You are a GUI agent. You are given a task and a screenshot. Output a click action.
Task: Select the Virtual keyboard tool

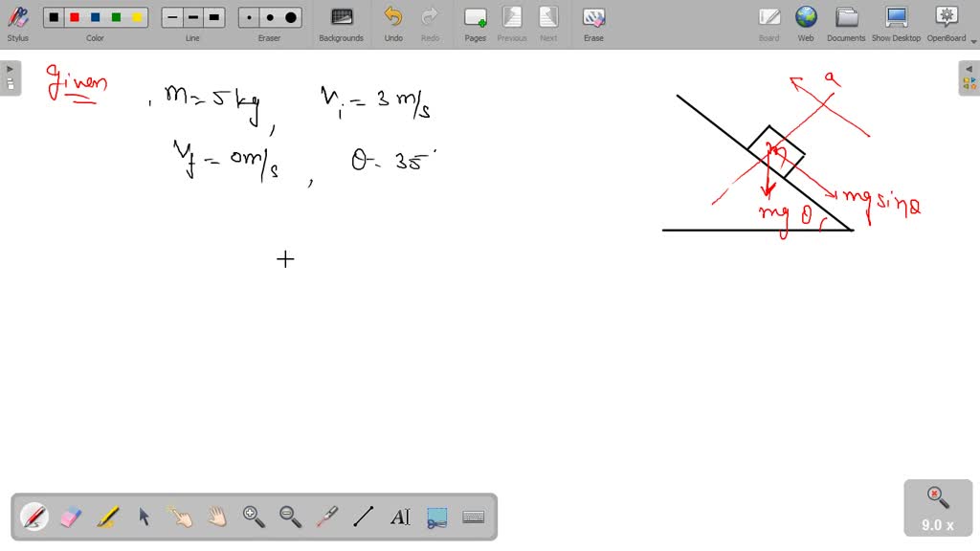pyautogui.click(x=473, y=517)
